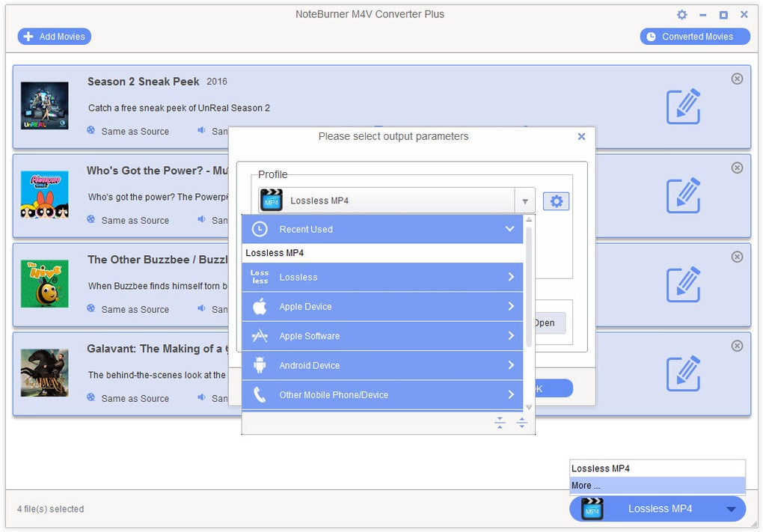
Task: Click the Recent Used clock icon
Action: pyautogui.click(x=260, y=229)
